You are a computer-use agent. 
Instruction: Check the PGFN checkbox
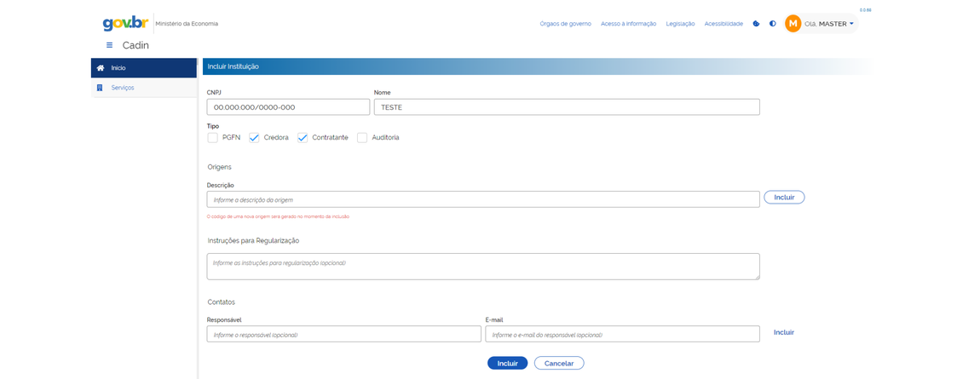[x=213, y=138]
